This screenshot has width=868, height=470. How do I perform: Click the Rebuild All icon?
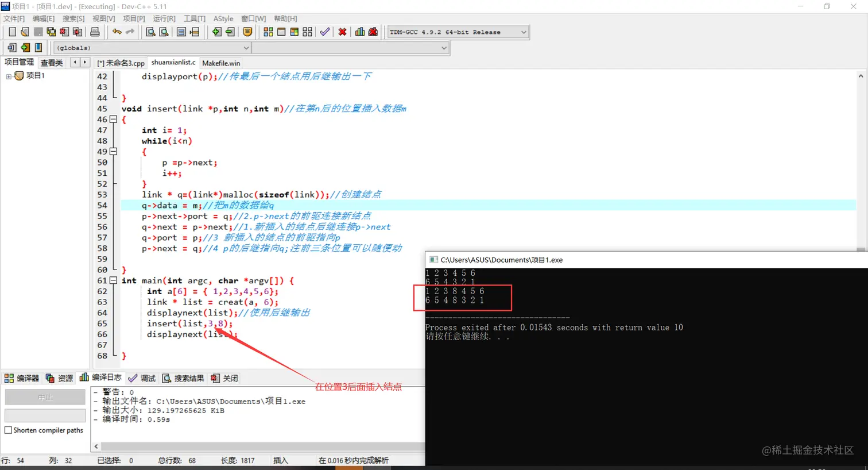click(x=308, y=32)
